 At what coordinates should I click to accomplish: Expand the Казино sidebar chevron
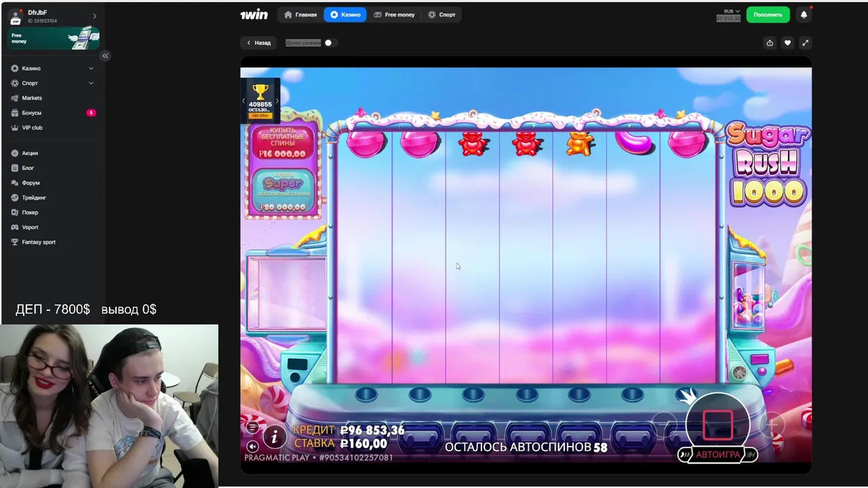[x=91, y=68]
